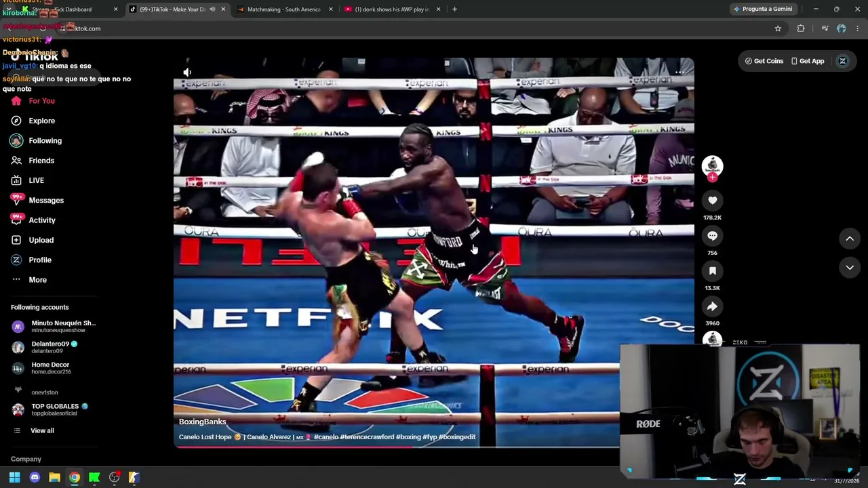The height and width of the screenshot is (488, 868).
Task: Like the boxing video with heart icon
Action: tap(712, 200)
